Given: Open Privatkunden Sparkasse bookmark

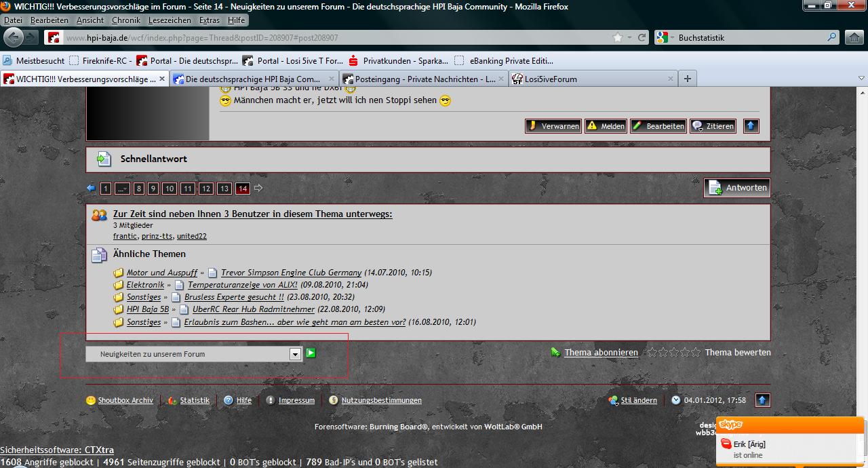Looking at the screenshot, I should tap(399, 60).
